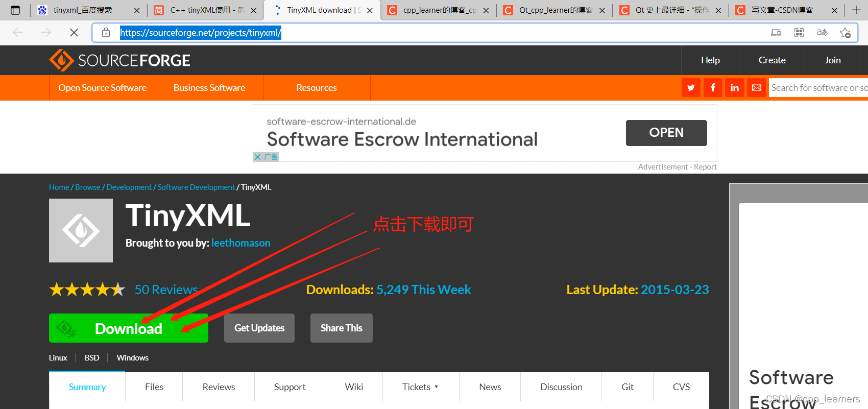This screenshot has width=868, height=409.
Task: Select the Files tab
Action: click(x=154, y=387)
